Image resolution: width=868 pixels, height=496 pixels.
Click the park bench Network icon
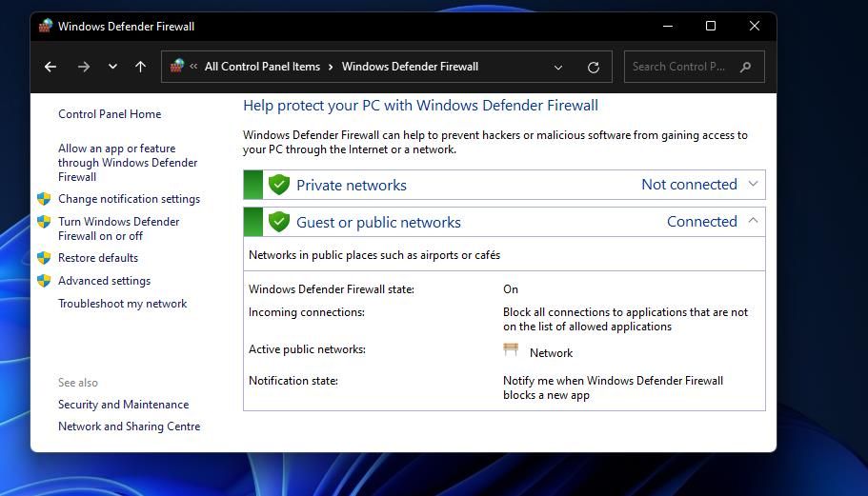(x=511, y=350)
